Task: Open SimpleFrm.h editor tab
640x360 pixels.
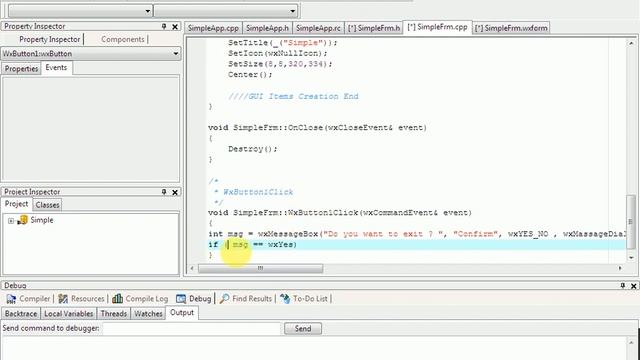Action: [x=373, y=28]
